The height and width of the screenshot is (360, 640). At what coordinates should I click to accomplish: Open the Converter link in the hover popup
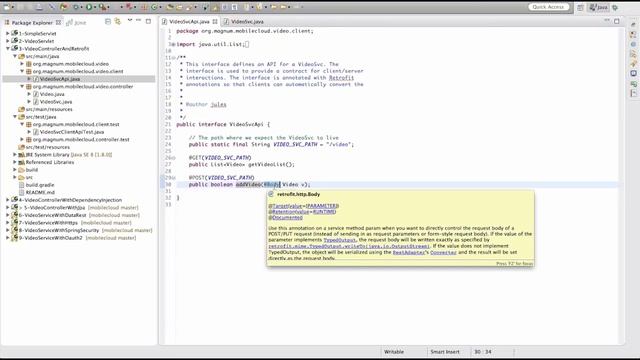click(x=443, y=252)
